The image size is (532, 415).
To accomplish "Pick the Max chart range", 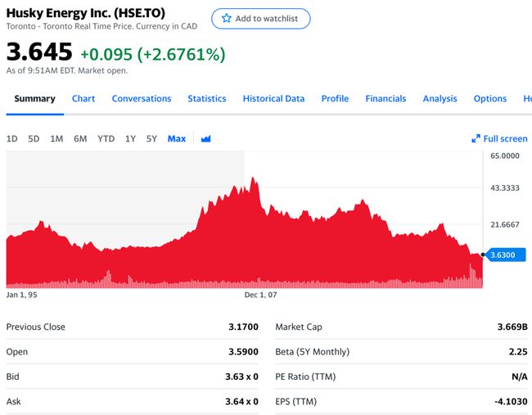I will [177, 138].
